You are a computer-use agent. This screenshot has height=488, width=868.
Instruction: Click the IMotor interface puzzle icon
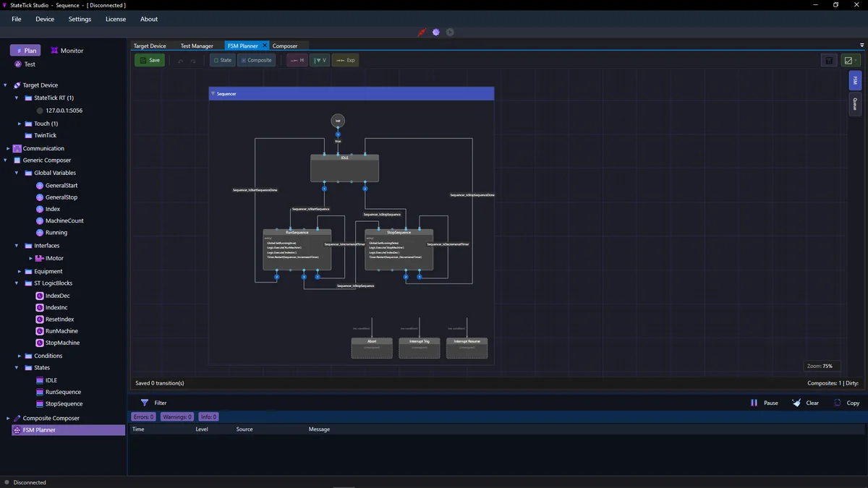tap(40, 258)
